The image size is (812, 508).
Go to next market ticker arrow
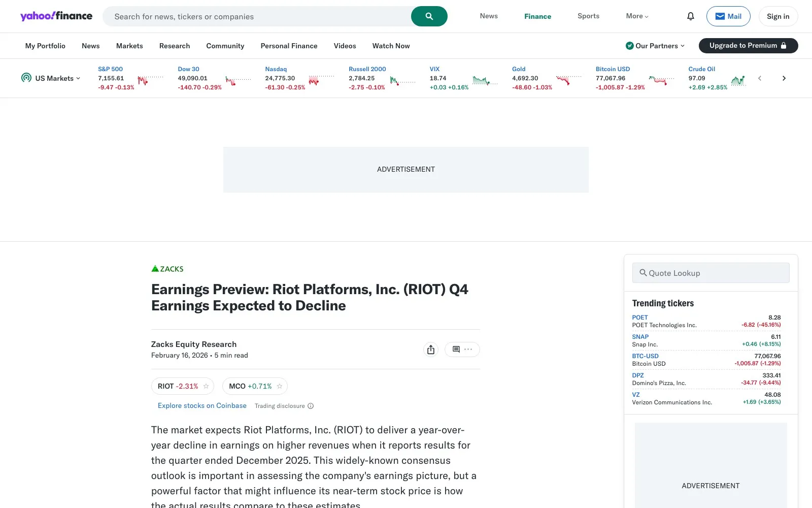(784, 78)
